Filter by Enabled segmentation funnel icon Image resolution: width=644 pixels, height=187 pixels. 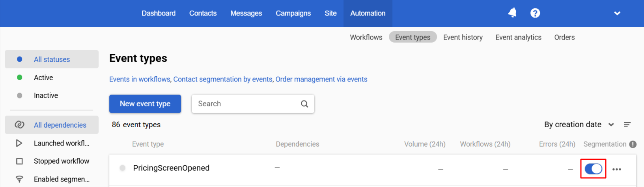[x=19, y=179]
